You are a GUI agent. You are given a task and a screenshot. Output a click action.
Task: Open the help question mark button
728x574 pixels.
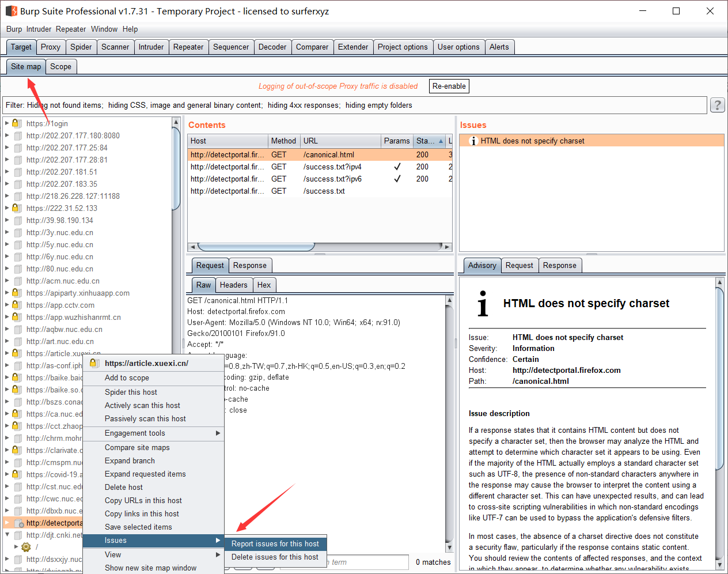click(717, 105)
